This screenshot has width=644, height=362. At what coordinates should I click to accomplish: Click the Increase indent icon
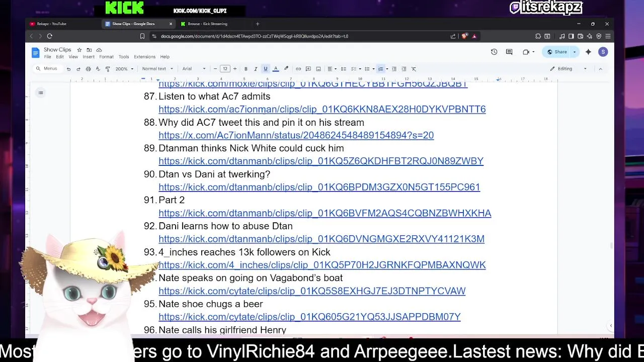[404, 69]
